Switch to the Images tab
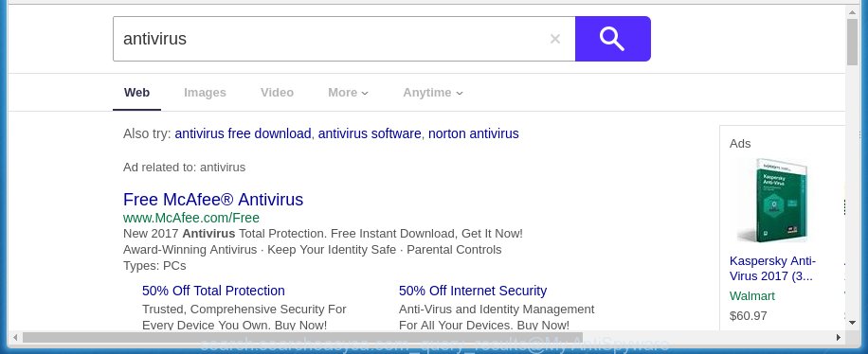868x354 pixels. click(x=205, y=93)
